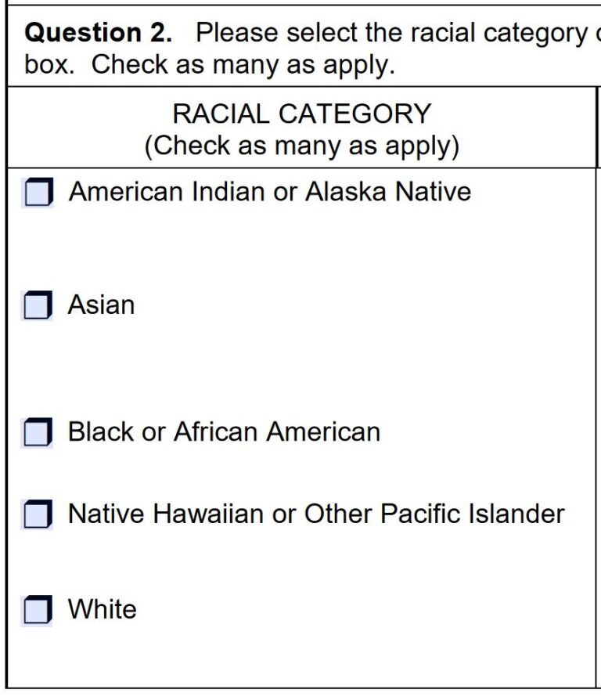Screen dimensions: 601x700
Task: Tick the Asian checkbox
Action: coord(38,305)
